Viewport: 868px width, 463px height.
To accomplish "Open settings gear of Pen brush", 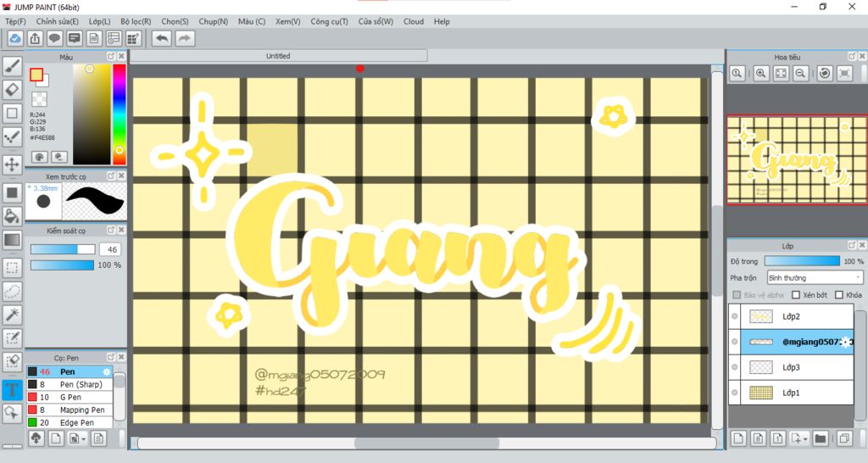I will (107, 371).
